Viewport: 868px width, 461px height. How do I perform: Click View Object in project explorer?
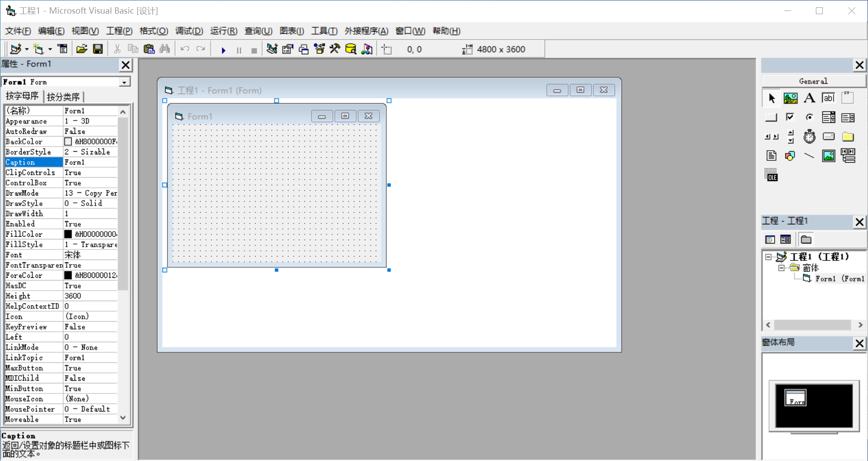786,239
